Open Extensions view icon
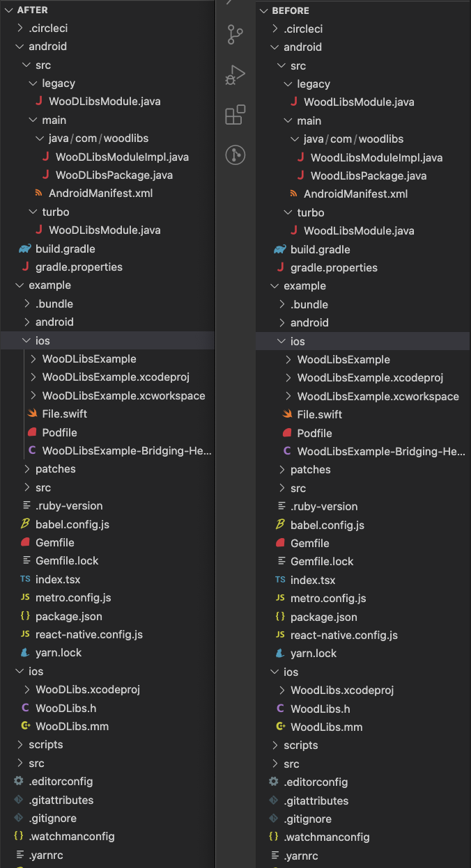471x868 pixels. coord(235,114)
